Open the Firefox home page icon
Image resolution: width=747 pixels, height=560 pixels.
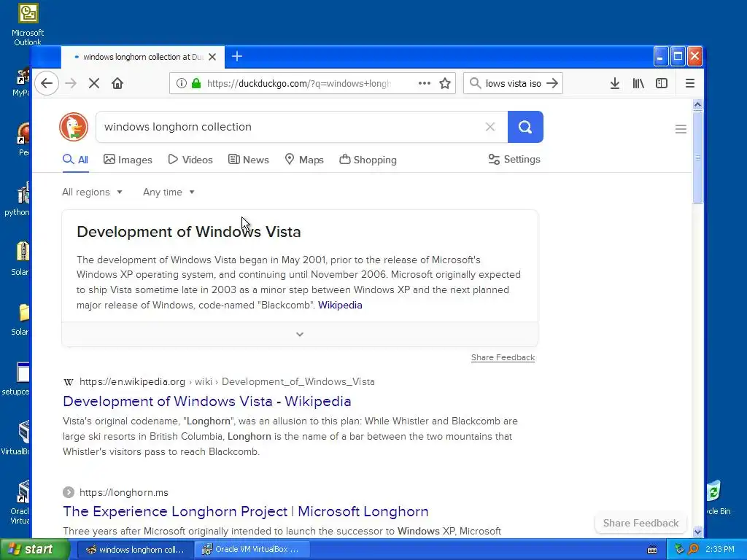117,83
